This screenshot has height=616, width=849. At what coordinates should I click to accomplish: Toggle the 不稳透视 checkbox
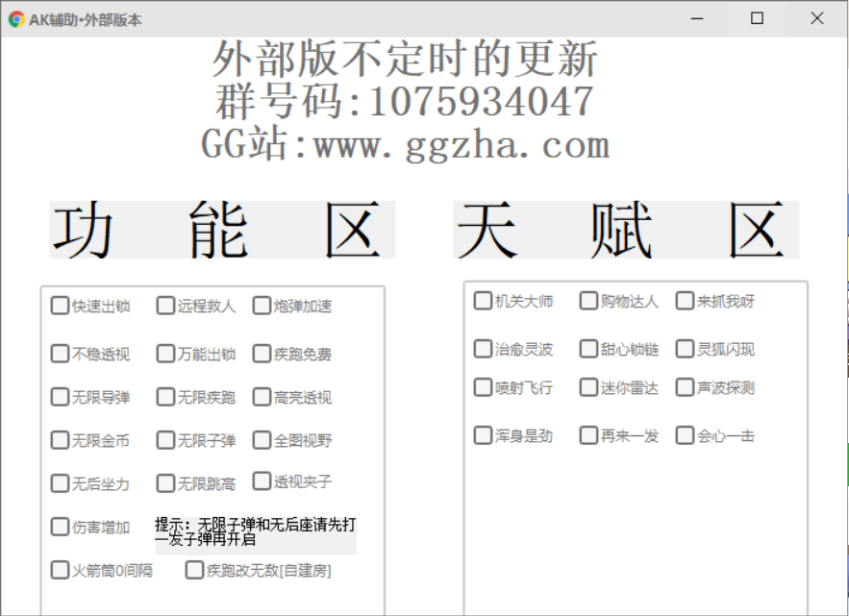click(61, 354)
